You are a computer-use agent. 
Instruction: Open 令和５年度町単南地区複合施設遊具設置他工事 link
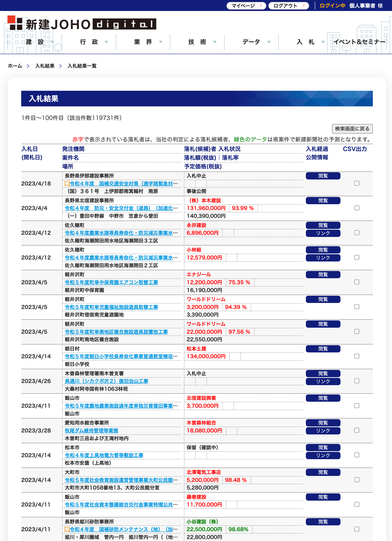click(116, 332)
